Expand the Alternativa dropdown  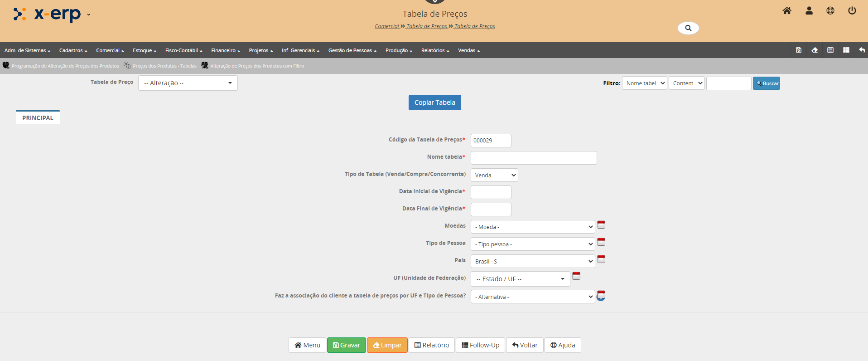point(532,297)
